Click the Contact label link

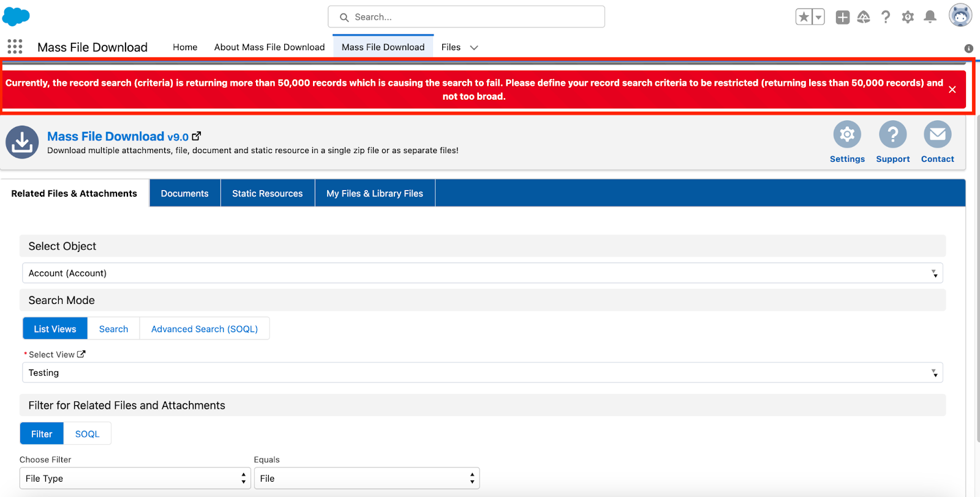pyautogui.click(x=938, y=159)
